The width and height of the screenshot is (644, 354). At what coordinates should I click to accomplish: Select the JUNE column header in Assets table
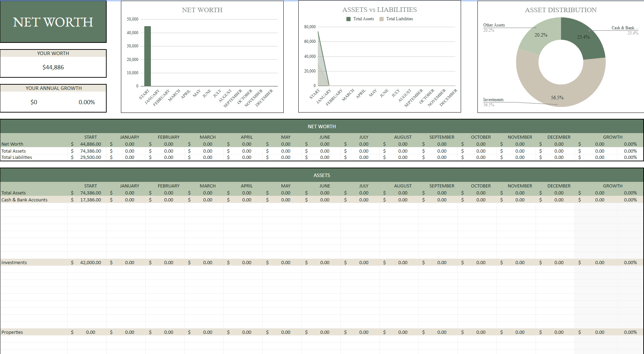tap(325, 186)
